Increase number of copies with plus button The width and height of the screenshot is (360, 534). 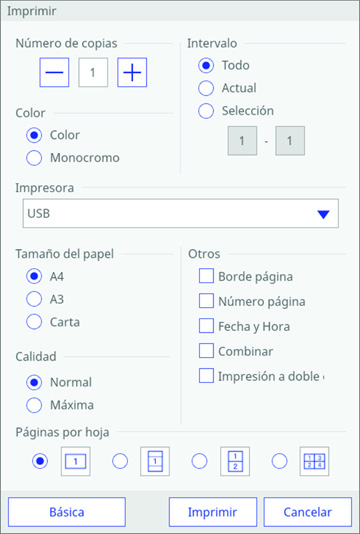tap(132, 72)
